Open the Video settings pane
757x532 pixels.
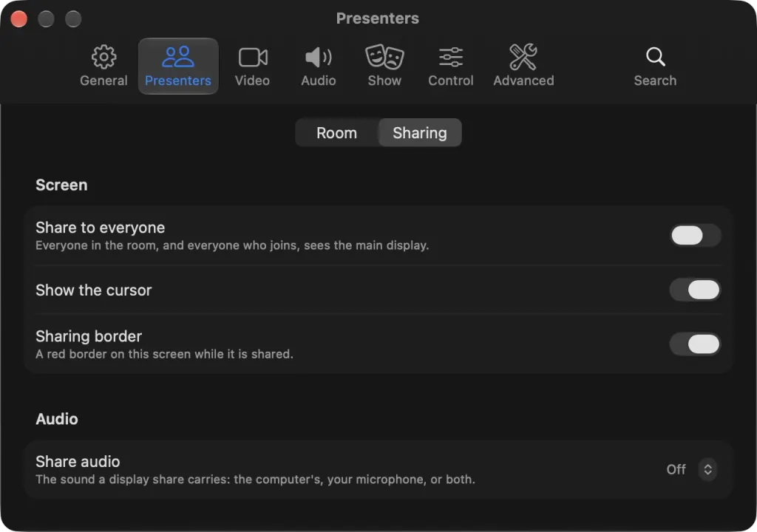[x=253, y=66]
